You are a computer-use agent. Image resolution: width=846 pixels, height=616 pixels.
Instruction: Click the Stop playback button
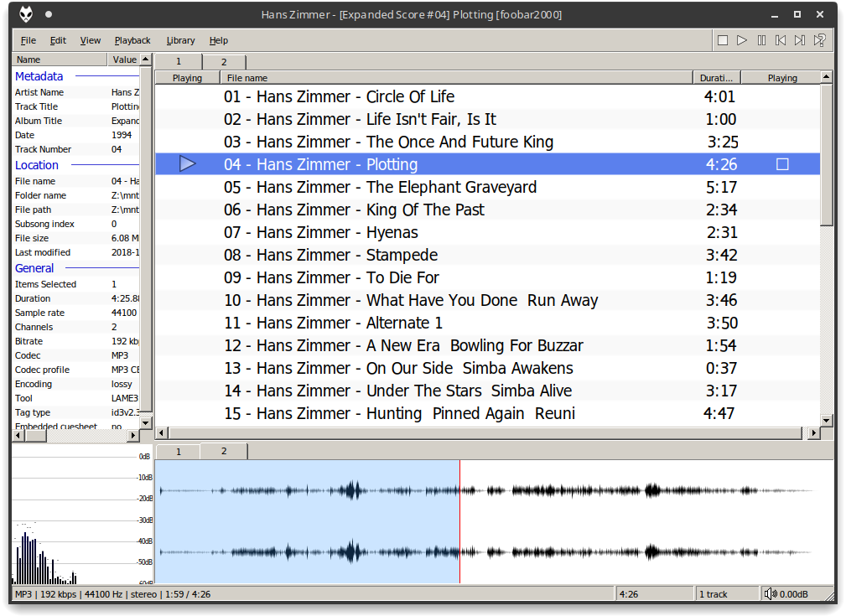pos(723,40)
